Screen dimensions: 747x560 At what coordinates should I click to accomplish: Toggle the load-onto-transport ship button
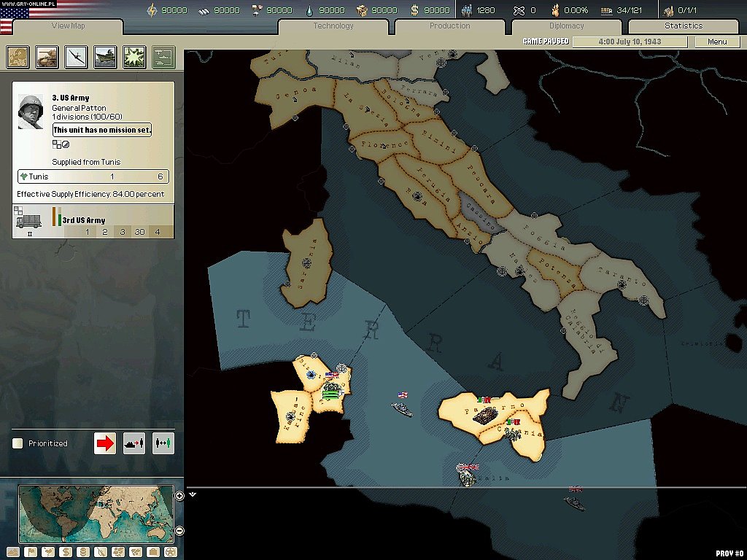[134, 443]
